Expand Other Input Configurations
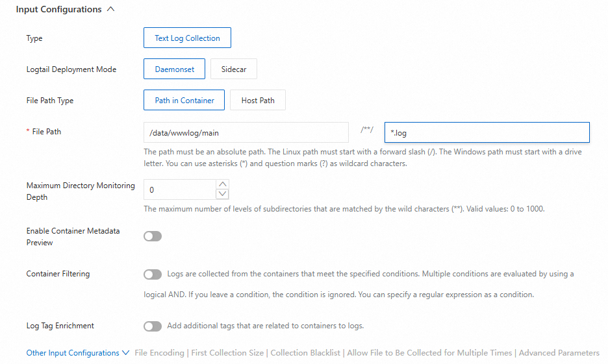 (x=77, y=353)
